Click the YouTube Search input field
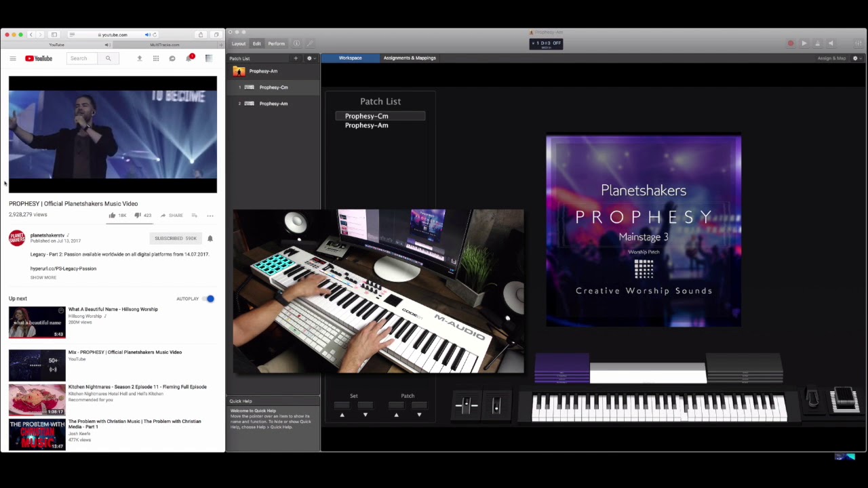This screenshot has height=488, width=868. (83, 58)
